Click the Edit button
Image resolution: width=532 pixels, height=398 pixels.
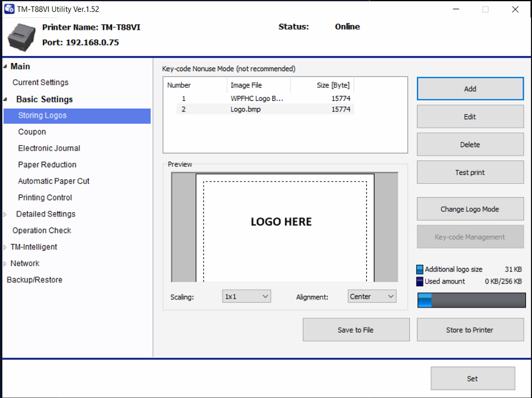point(470,117)
